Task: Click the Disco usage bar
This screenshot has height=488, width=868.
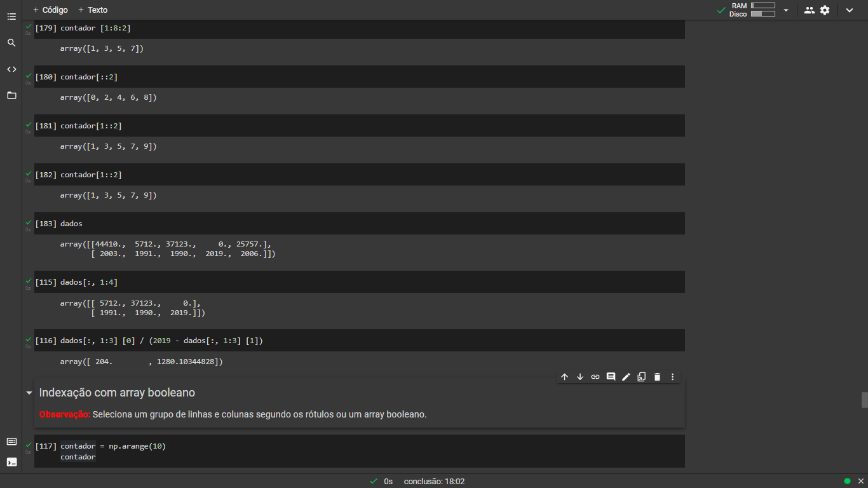Action: [x=763, y=13]
